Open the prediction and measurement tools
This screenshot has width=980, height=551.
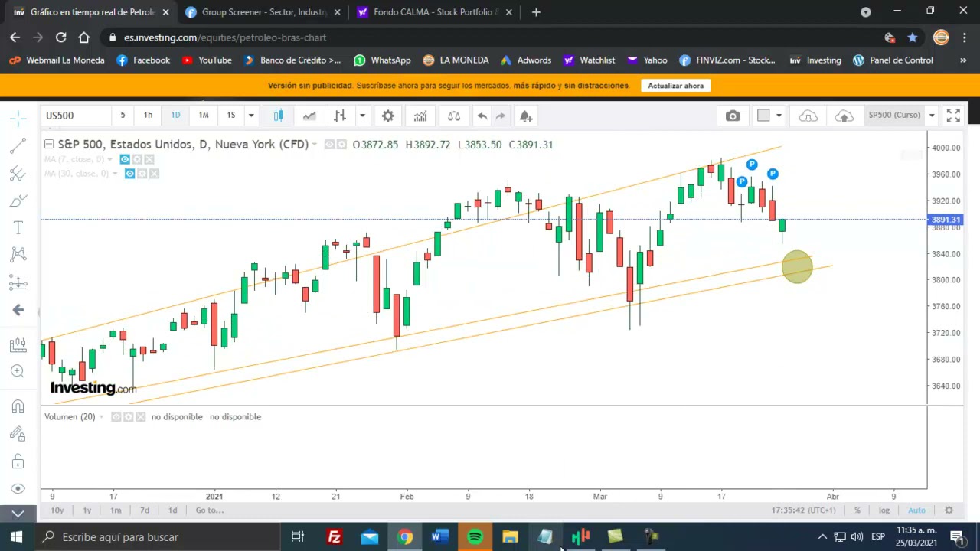pyautogui.click(x=18, y=282)
